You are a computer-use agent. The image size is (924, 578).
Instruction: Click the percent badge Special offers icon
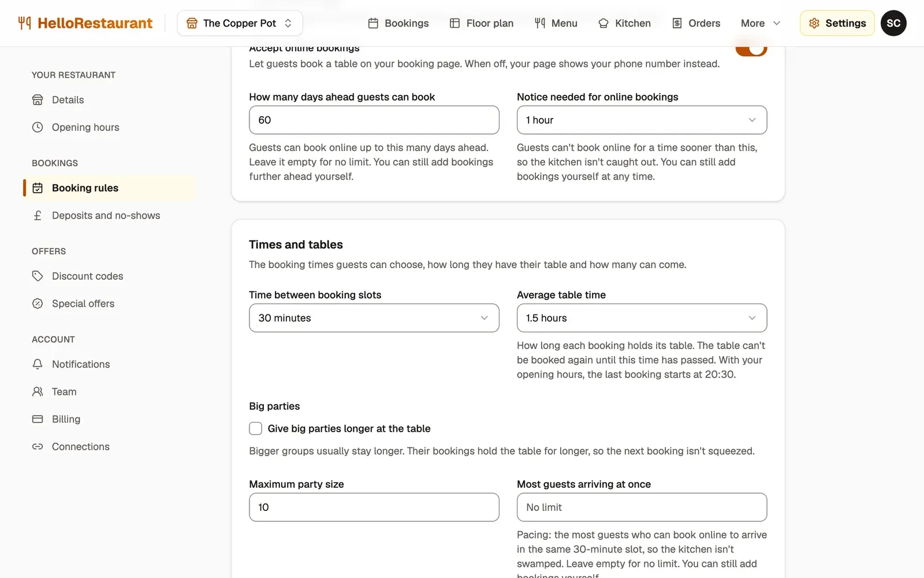pos(38,303)
